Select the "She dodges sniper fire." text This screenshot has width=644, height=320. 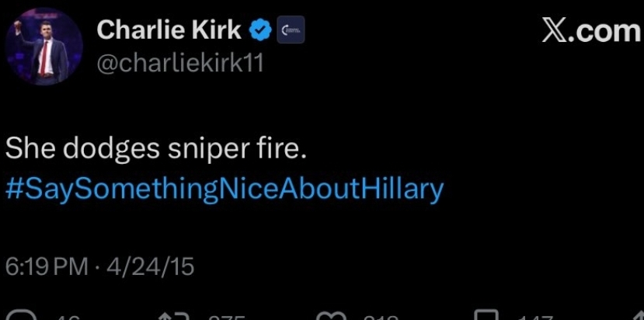tap(156, 149)
